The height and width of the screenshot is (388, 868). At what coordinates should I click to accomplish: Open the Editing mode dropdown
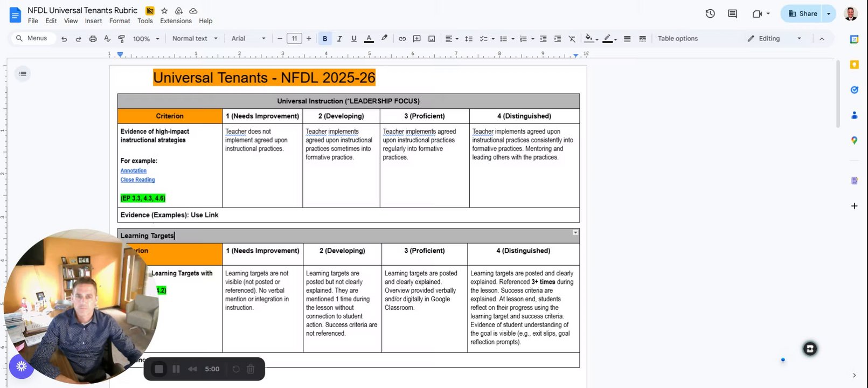(774, 39)
